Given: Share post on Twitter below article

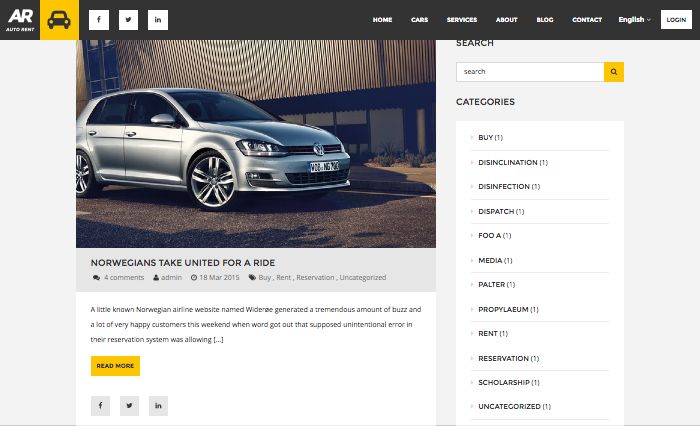Looking at the screenshot, I should click(x=129, y=405).
